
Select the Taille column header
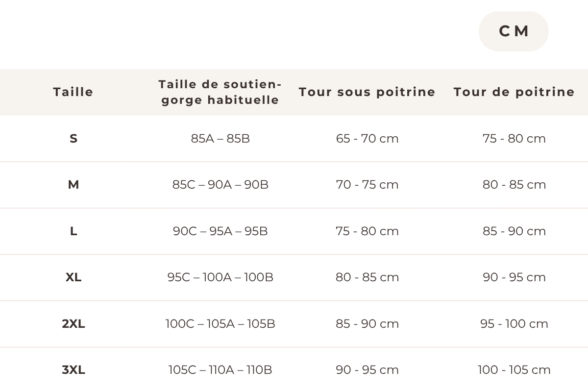(73, 92)
